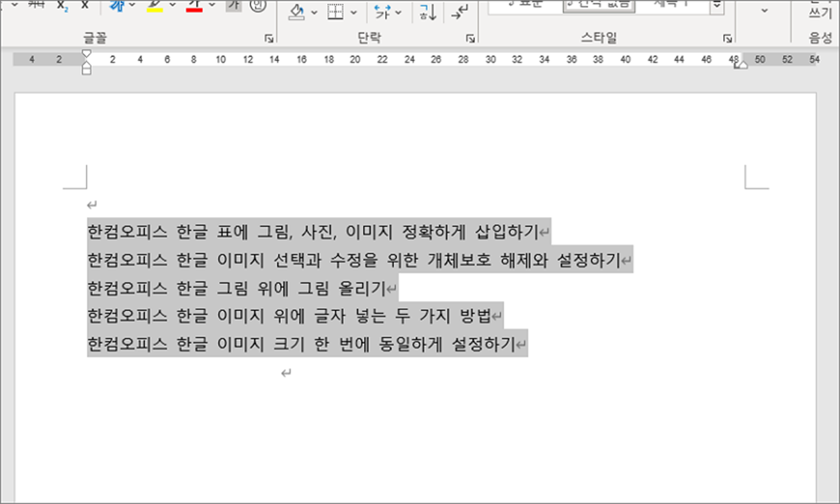Apply paragraph shading paint bucket
Image resolution: width=840 pixels, height=504 pixels.
tap(298, 12)
